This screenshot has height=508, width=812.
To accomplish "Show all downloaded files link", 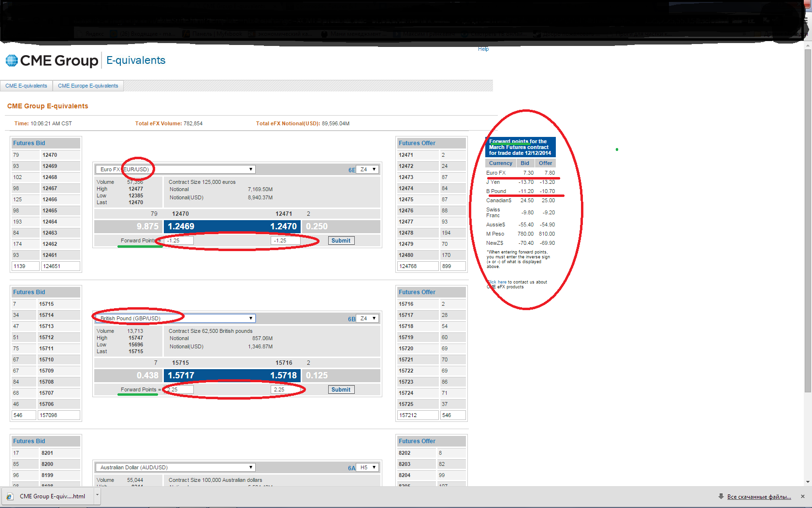I will 759,497.
